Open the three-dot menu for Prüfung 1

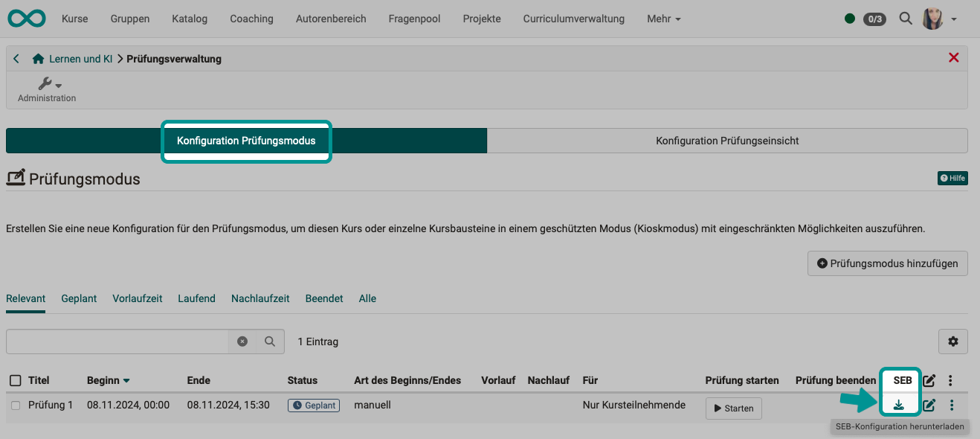point(952,405)
